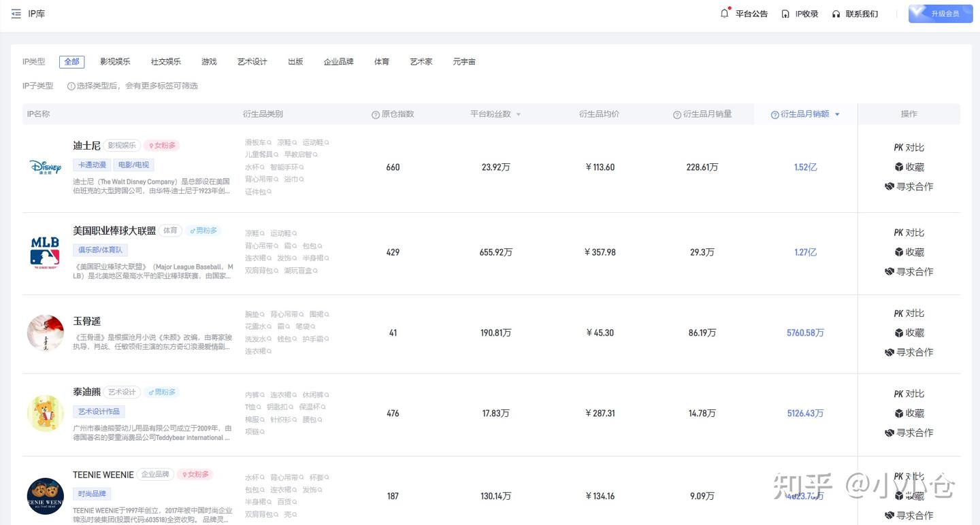
Task: Open the TEENIE WEENIE IP name
Action: tap(103, 475)
